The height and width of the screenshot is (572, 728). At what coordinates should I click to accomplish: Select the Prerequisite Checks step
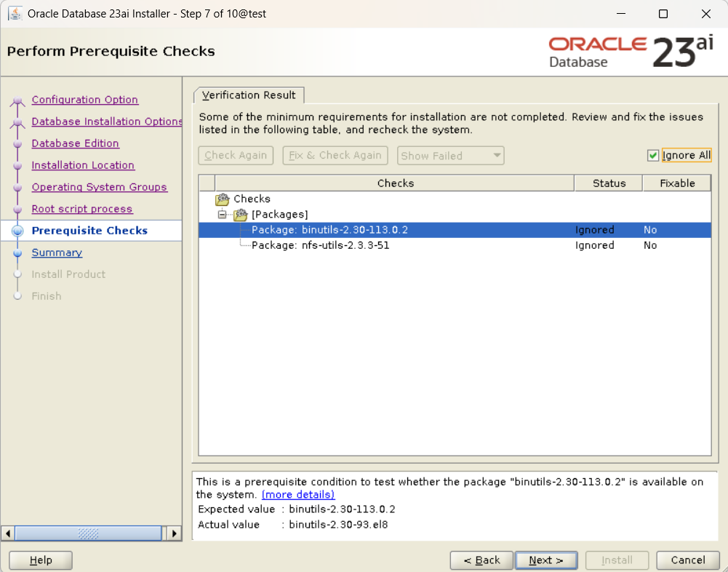pyautogui.click(x=89, y=231)
